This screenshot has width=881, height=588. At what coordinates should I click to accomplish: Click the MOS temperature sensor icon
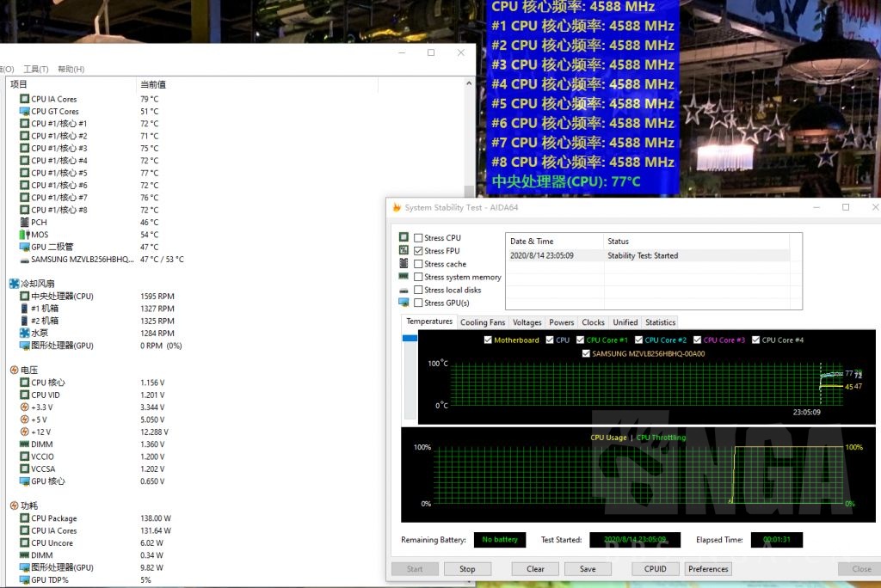[x=24, y=235]
